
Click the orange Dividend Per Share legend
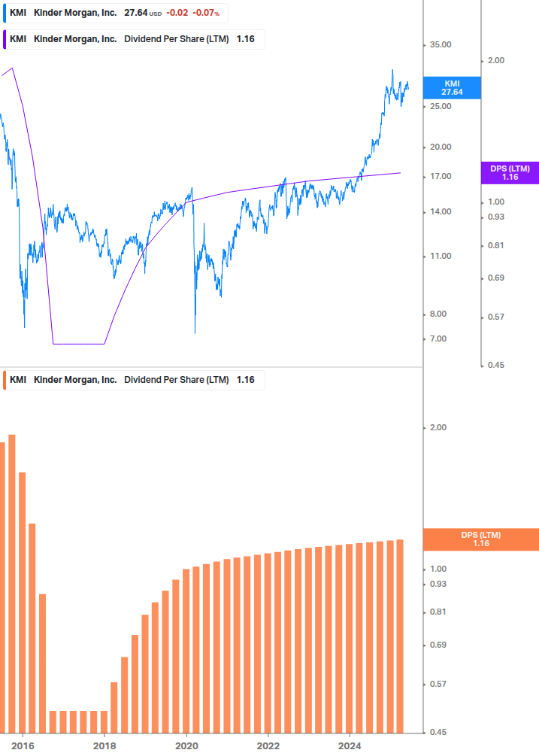[134, 380]
